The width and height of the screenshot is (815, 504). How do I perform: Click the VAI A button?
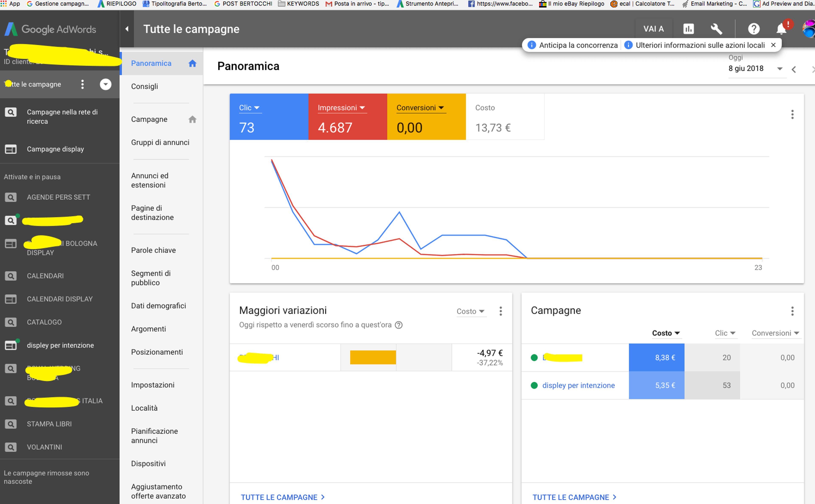coord(654,29)
